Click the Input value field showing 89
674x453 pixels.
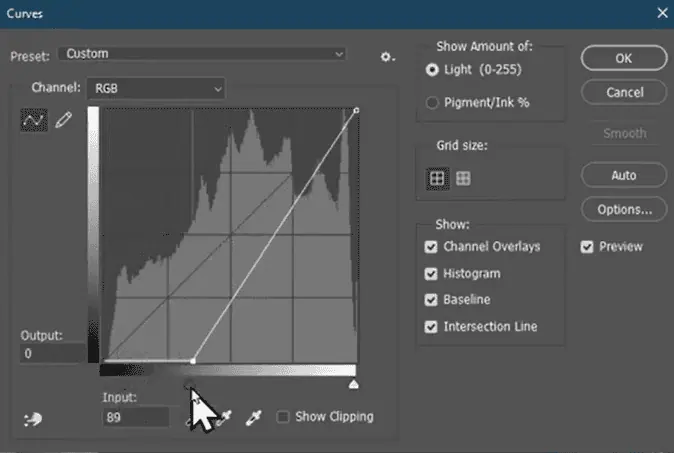click(136, 417)
